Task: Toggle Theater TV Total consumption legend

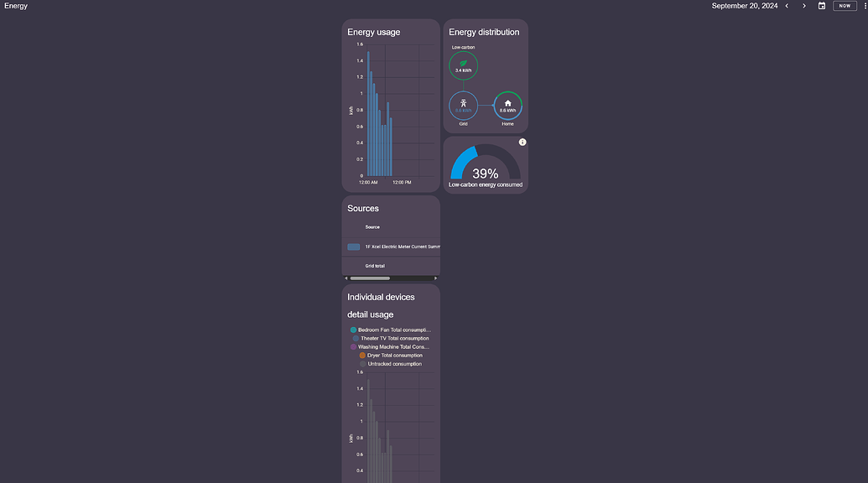Action: (391, 338)
